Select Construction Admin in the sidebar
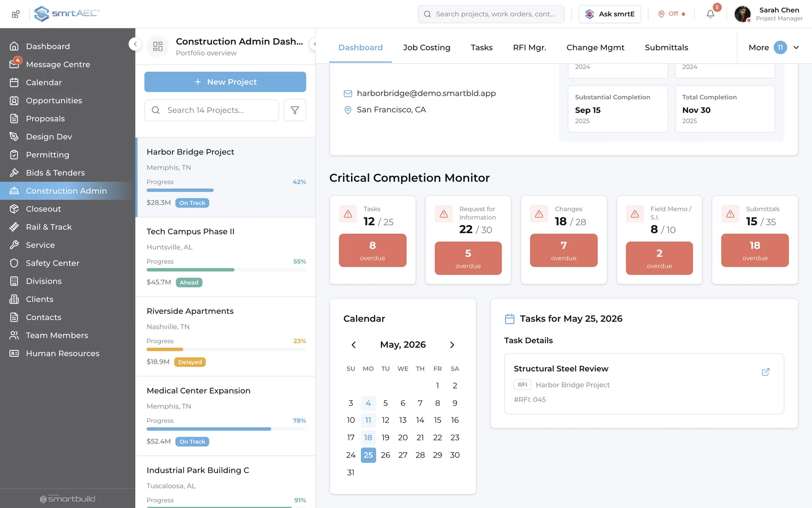Image resolution: width=812 pixels, height=508 pixels. point(68,191)
